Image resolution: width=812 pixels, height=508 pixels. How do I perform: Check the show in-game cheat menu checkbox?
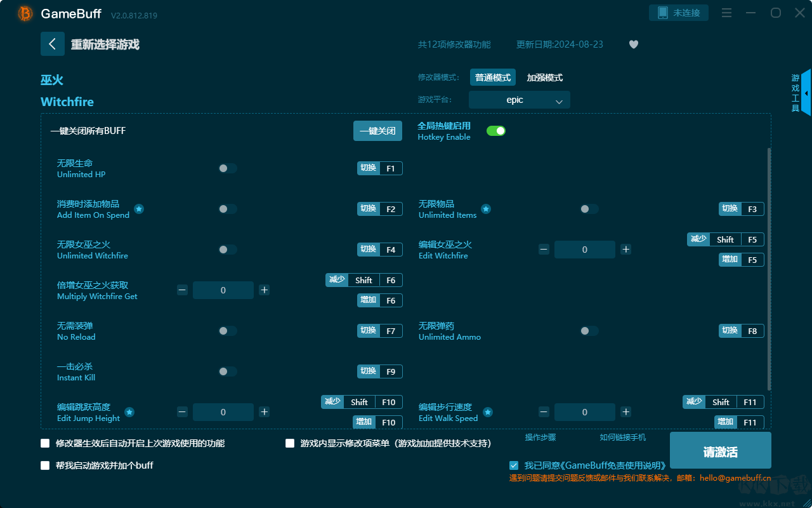[x=290, y=443]
